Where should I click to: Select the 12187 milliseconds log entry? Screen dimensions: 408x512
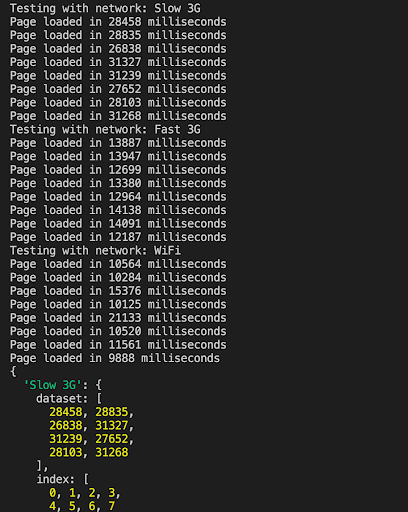click(118, 237)
